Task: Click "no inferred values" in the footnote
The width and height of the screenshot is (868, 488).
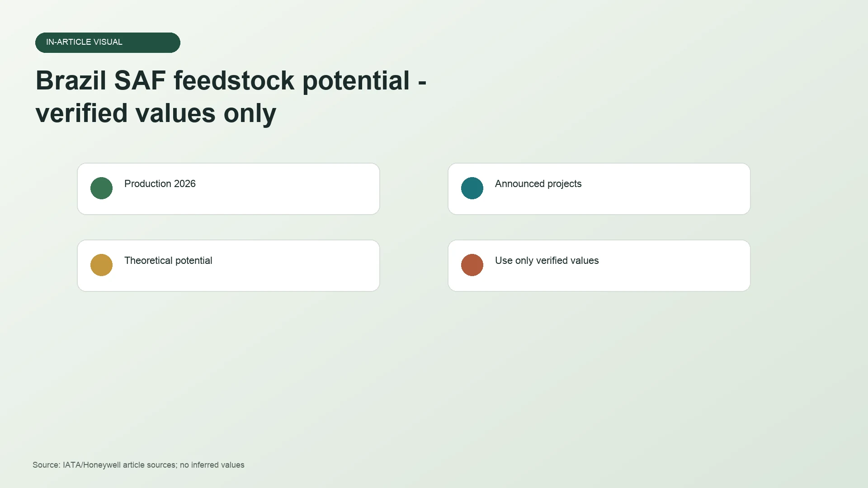Action: click(x=212, y=465)
